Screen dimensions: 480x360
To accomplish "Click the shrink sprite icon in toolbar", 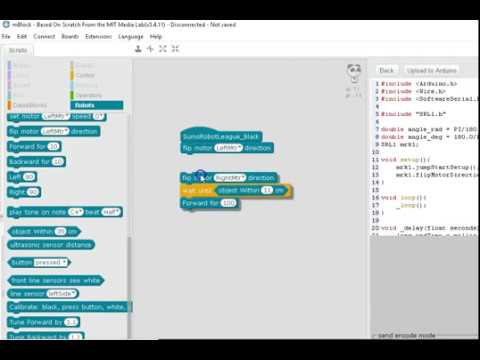I will click(x=175, y=49).
